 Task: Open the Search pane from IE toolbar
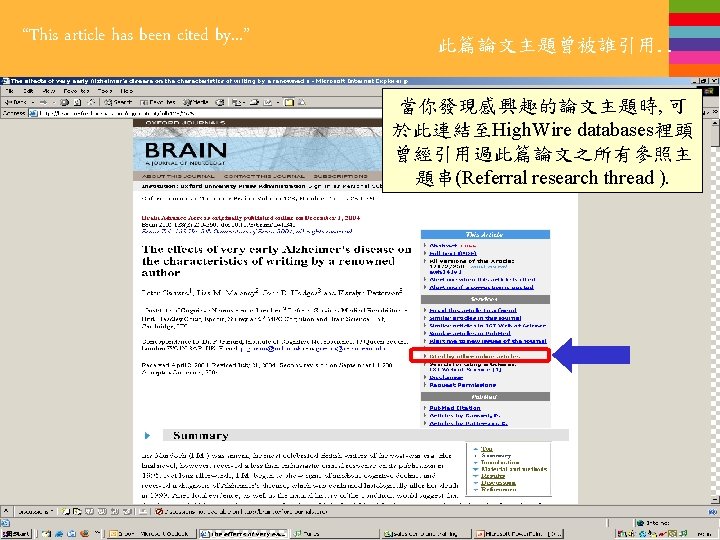[118, 102]
